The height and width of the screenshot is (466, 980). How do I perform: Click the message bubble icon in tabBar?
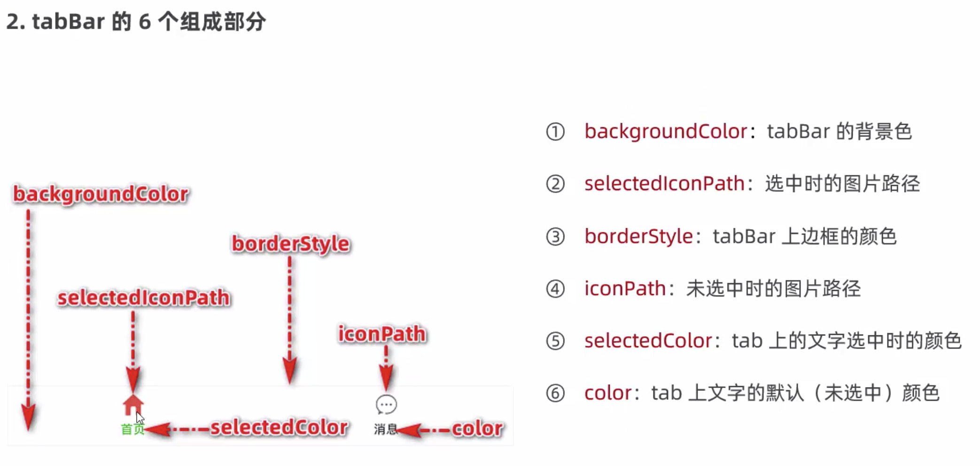(x=386, y=405)
